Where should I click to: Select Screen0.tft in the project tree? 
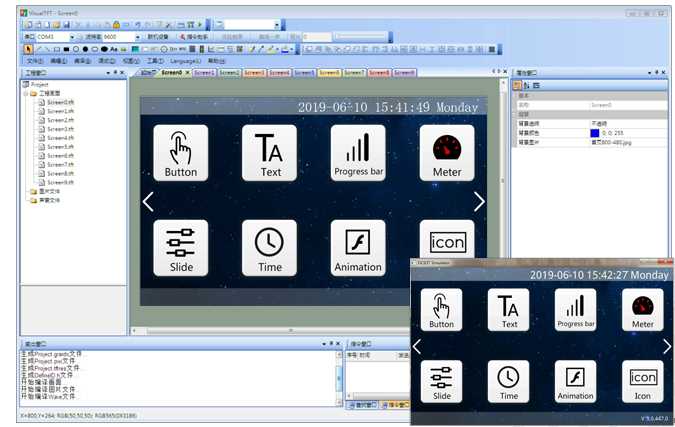pyautogui.click(x=60, y=102)
